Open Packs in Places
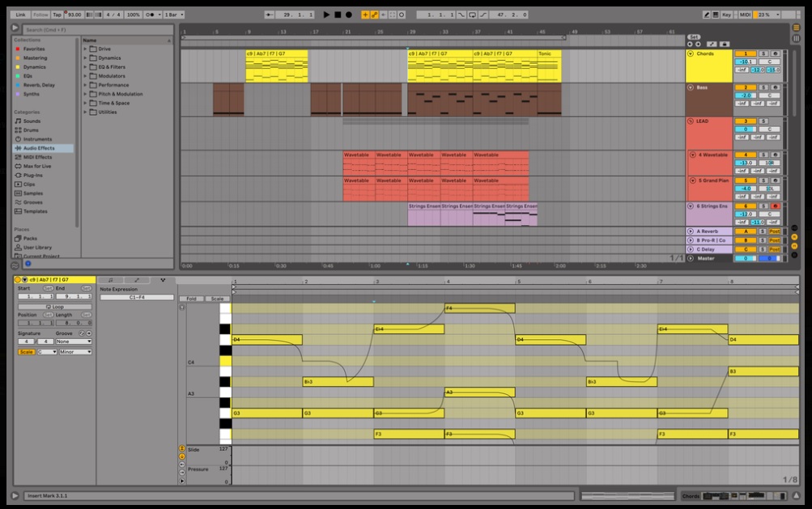 30,239
